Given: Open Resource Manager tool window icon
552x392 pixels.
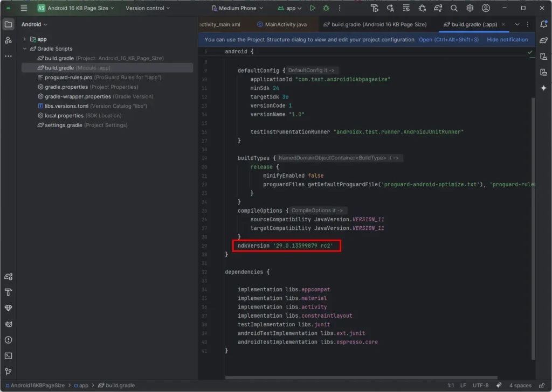Looking at the screenshot, I should click(9, 40).
